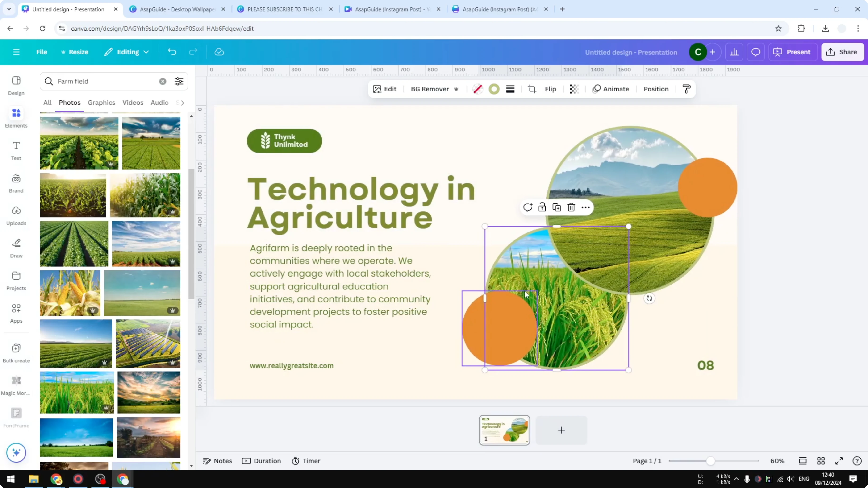
Task: Open the Position panel
Action: (655, 89)
